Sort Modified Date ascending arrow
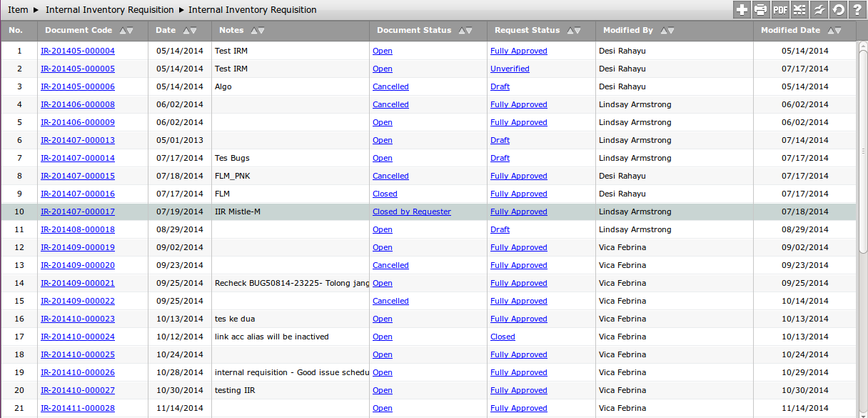This screenshot has width=868, height=418. (x=830, y=31)
